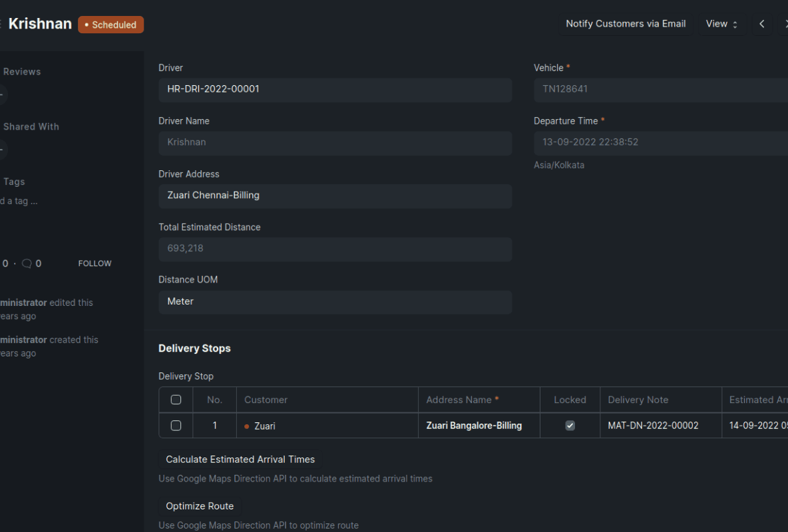This screenshot has width=788, height=532.
Task: Open the View dropdown
Action: click(x=721, y=23)
